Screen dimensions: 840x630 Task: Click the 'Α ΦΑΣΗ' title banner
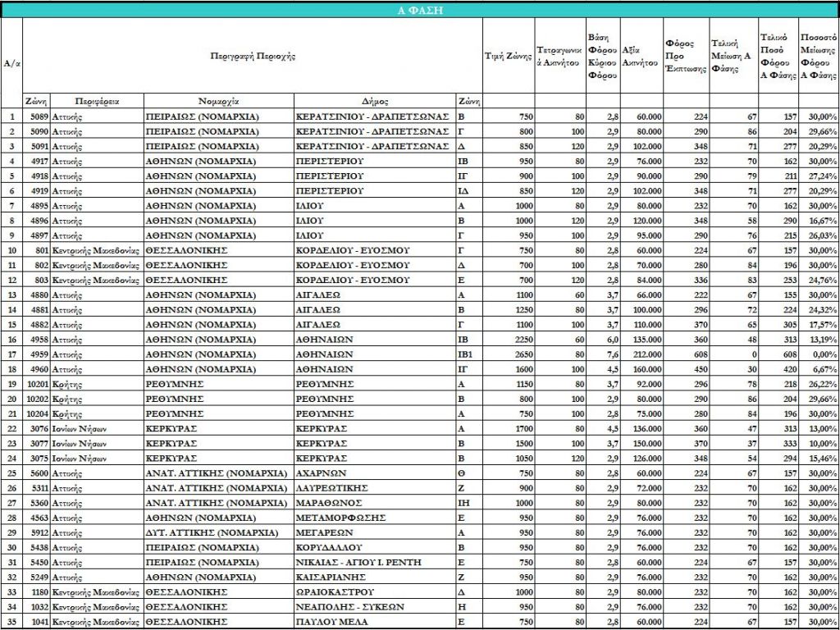pyautogui.click(x=420, y=10)
